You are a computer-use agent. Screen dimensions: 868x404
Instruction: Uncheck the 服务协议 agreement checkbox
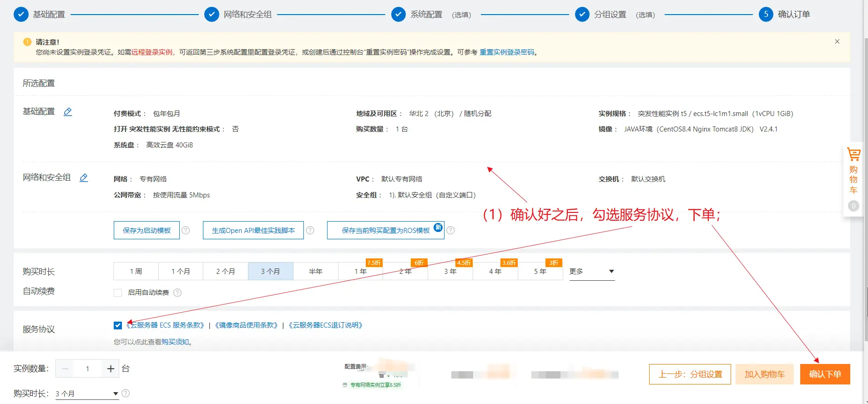click(118, 325)
